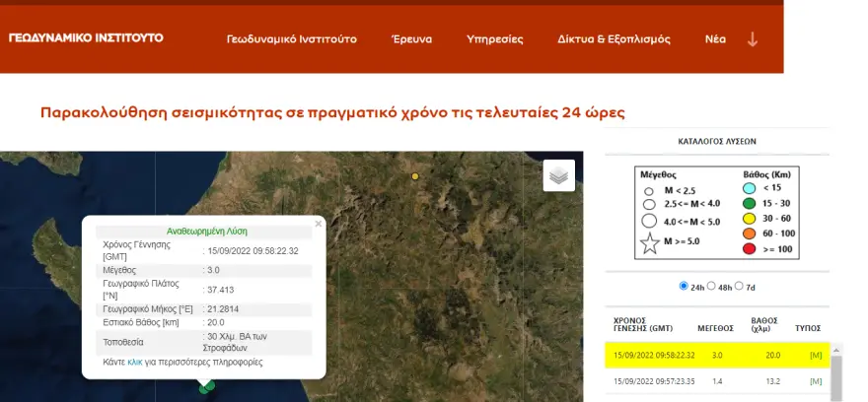Click the green earthquake marker below the popup
Image resolution: width=868 pixels, height=402 pixels.
206,388
